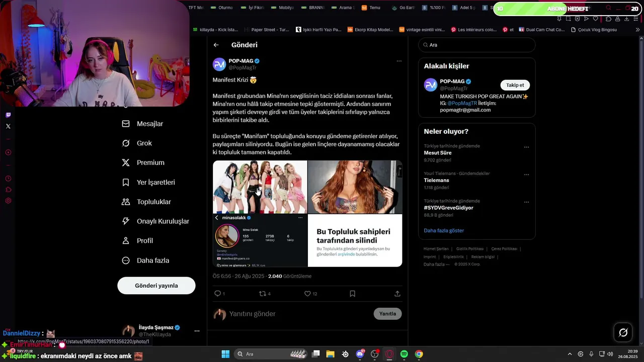The width and height of the screenshot is (644, 362).
Task: Open Yer İşaretleri in the sidebar
Action: click(149, 182)
